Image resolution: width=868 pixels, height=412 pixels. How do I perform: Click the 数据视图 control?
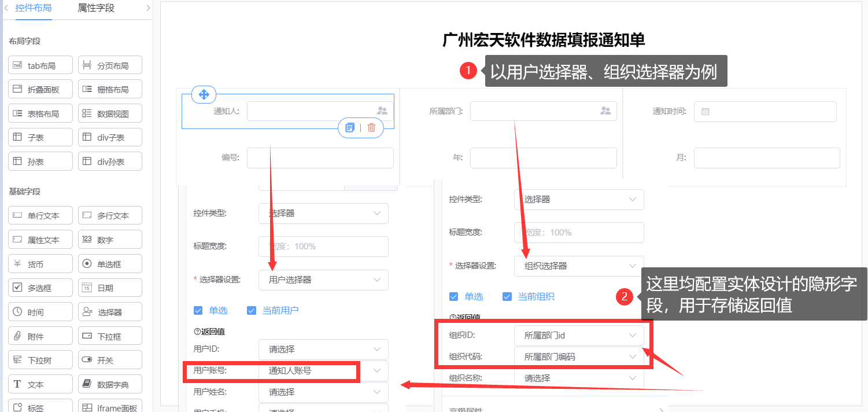coord(110,113)
